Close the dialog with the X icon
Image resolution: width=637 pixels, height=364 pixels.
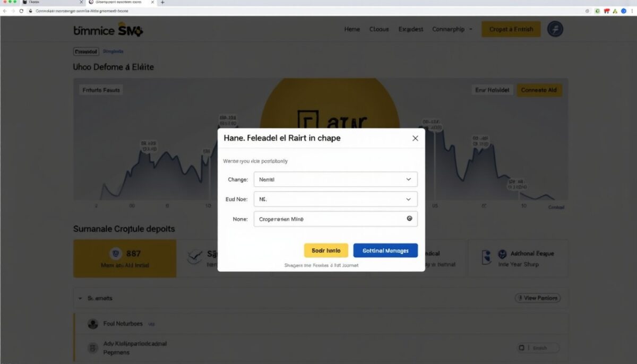point(415,138)
